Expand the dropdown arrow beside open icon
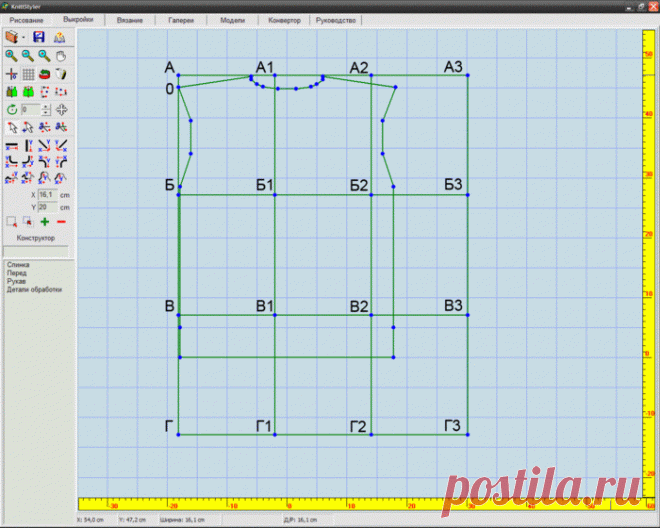Image resolution: width=660 pixels, height=528 pixels. tap(24, 37)
